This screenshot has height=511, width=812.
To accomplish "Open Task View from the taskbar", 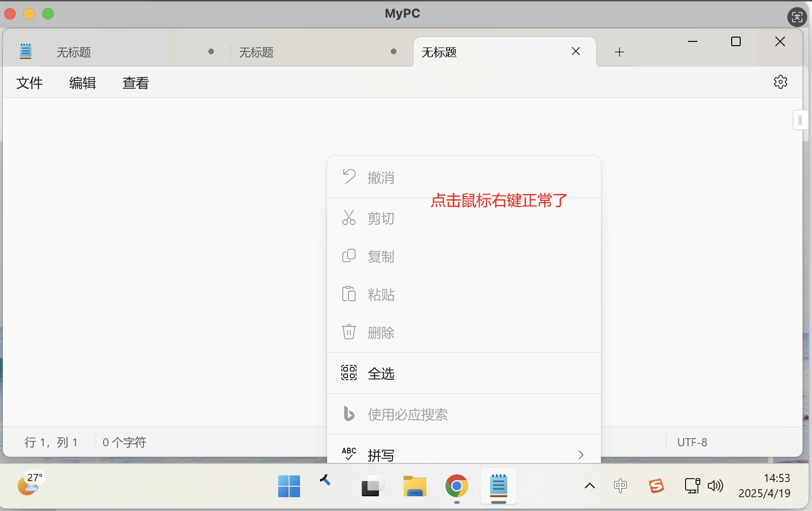I will coord(372,486).
